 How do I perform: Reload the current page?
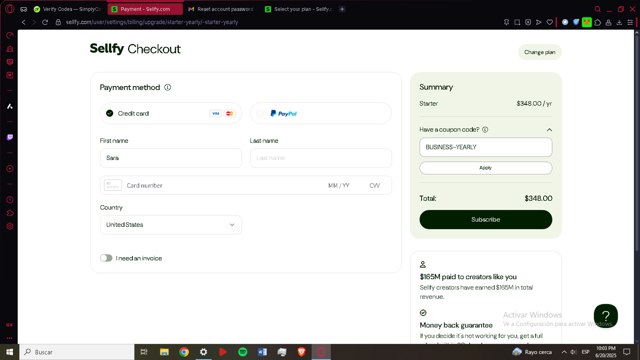tap(45, 22)
